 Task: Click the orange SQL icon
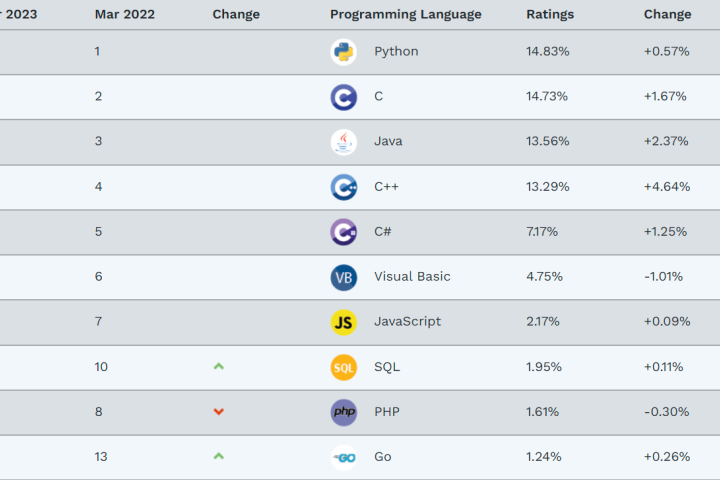point(343,367)
